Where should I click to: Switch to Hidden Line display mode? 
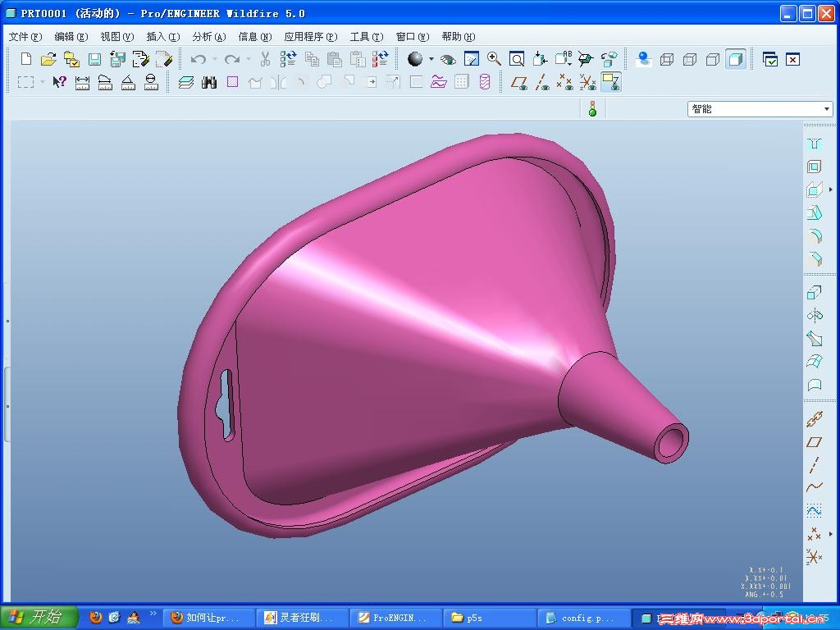click(689, 59)
